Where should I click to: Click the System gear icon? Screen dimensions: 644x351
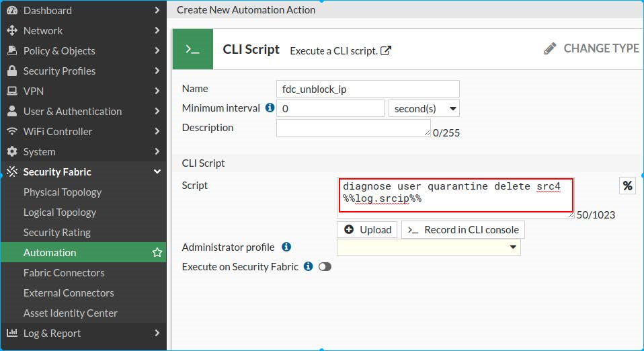11,151
